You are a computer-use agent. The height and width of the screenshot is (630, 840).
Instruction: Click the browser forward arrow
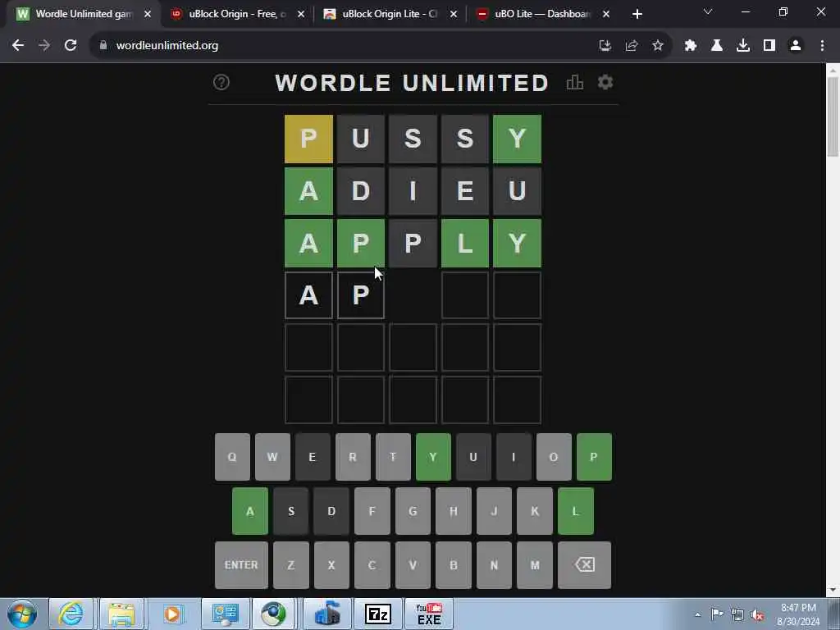pyautogui.click(x=44, y=46)
